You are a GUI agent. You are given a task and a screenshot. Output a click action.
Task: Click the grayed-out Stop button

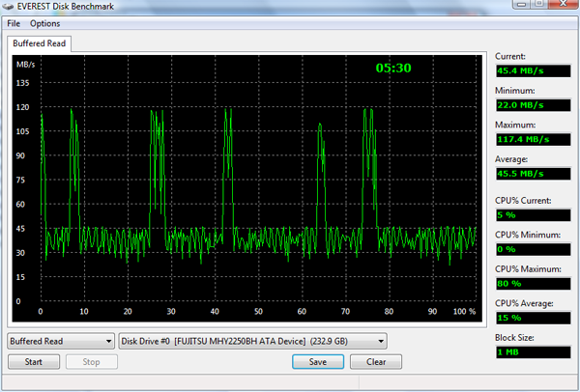[x=92, y=362]
